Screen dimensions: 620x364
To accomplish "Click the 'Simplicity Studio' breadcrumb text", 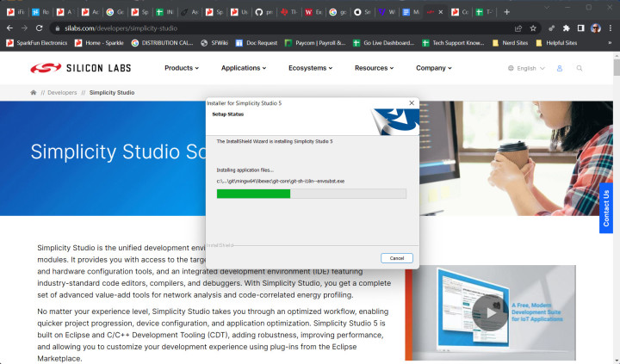I will coord(112,92).
